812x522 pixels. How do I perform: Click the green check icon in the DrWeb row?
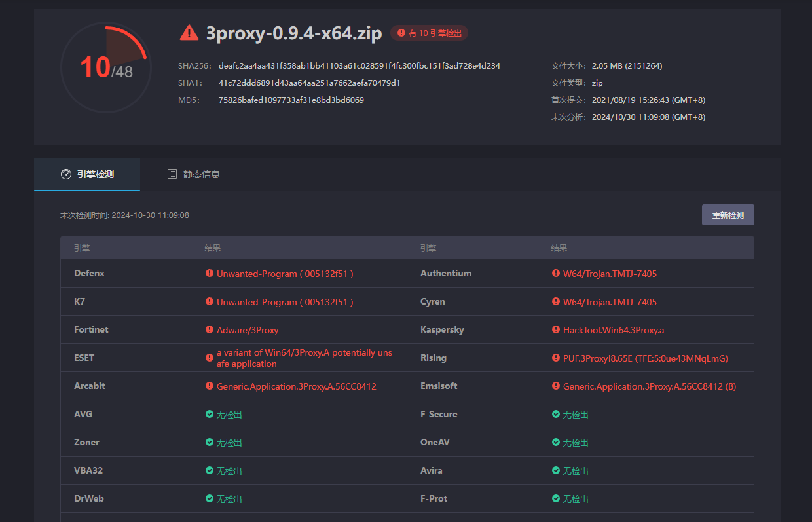(x=210, y=498)
